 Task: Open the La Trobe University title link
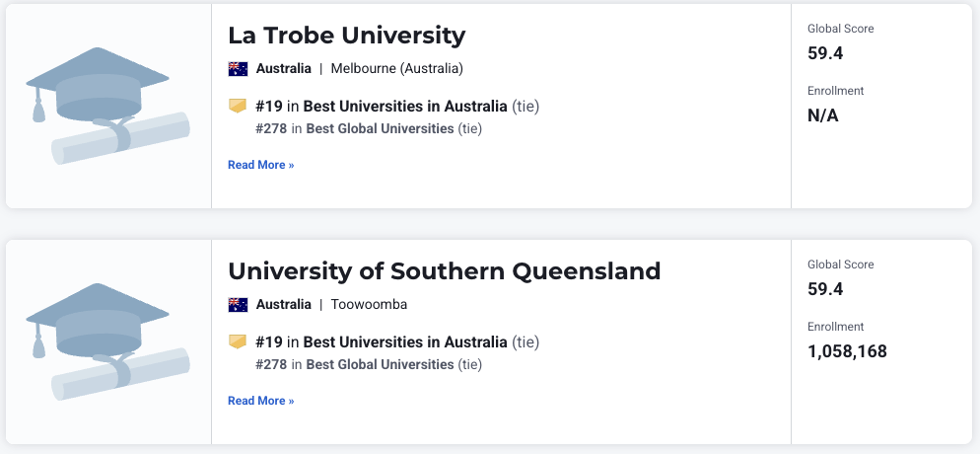pyautogui.click(x=346, y=36)
